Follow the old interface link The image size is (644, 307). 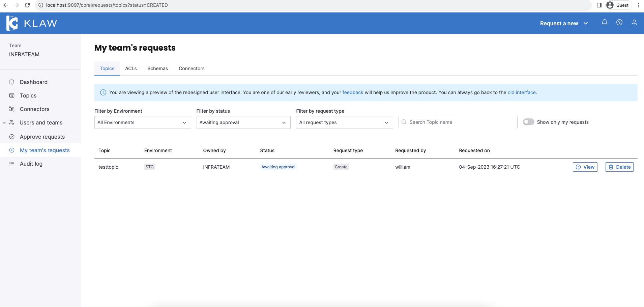point(521,92)
